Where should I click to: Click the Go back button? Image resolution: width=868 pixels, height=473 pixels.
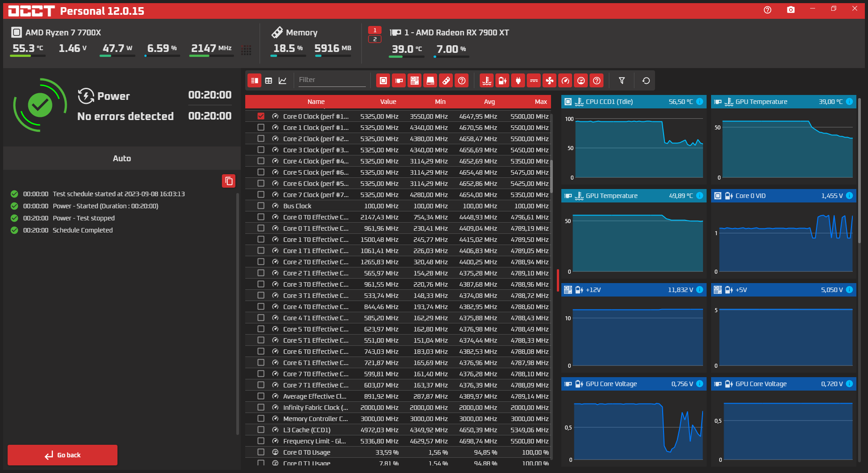[x=63, y=455]
